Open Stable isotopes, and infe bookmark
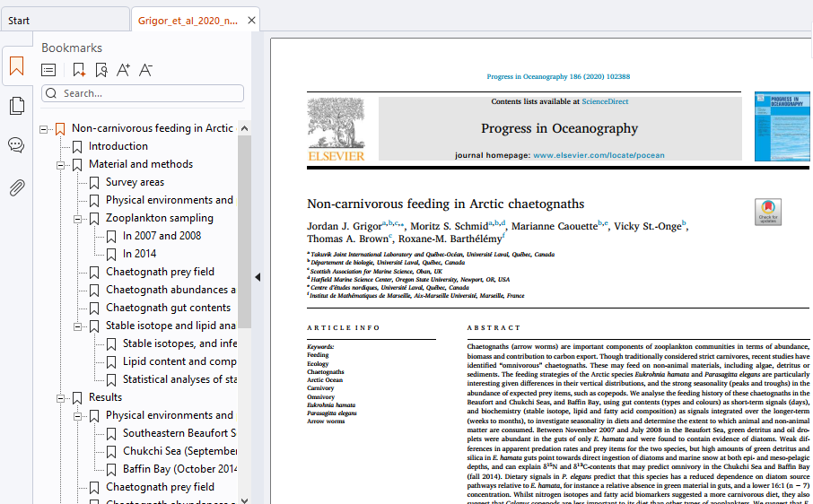The image size is (813, 504). click(x=179, y=343)
